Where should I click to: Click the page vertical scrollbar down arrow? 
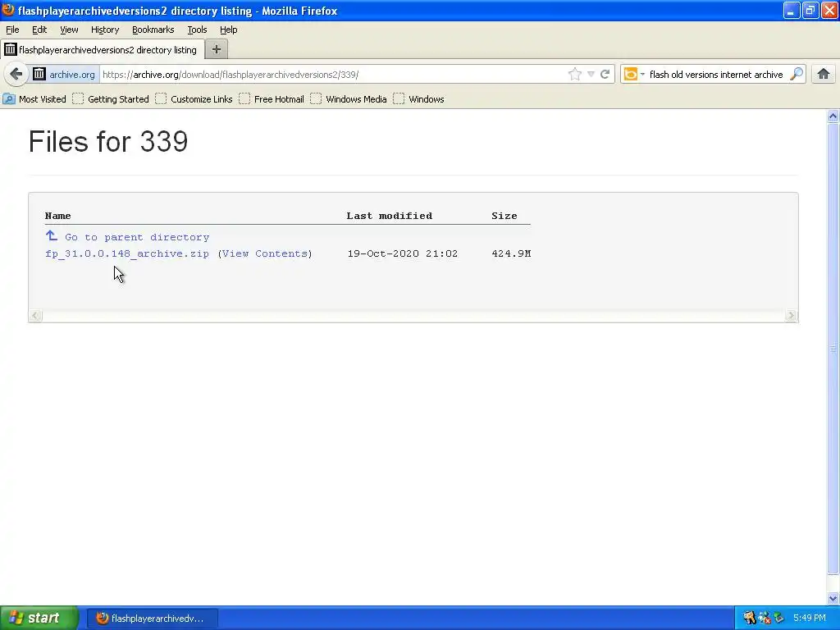(x=833, y=598)
